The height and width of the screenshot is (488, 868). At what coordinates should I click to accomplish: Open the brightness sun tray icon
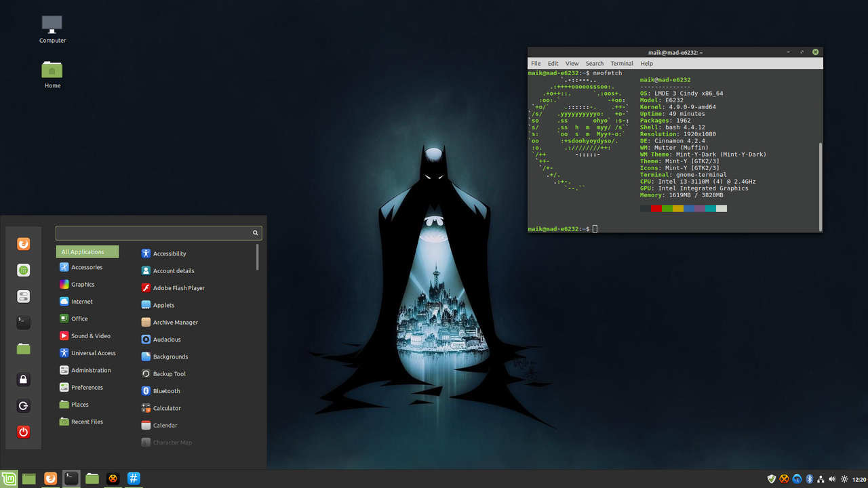[x=844, y=479]
